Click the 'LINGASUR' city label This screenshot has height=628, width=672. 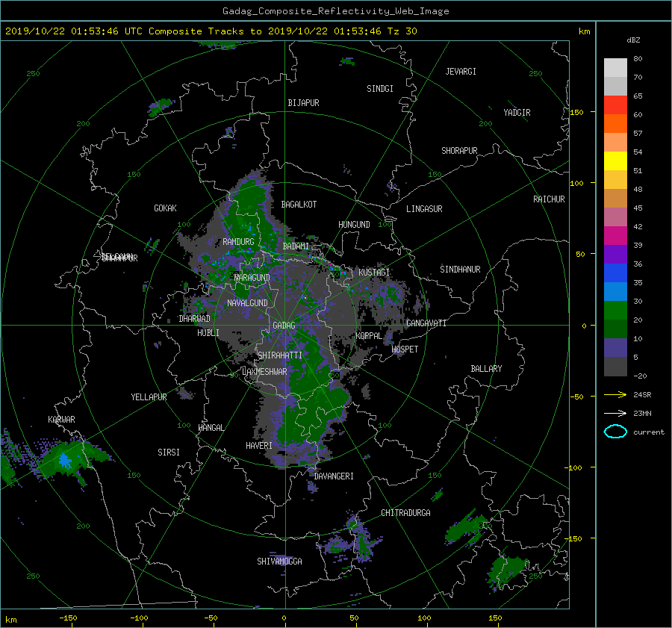[x=424, y=209]
